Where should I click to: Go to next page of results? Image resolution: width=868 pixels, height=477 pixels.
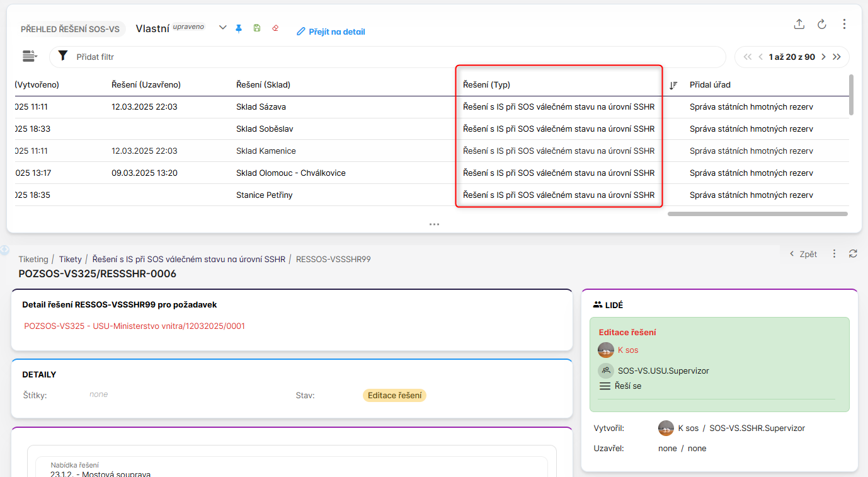pyautogui.click(x=823, y=57)
